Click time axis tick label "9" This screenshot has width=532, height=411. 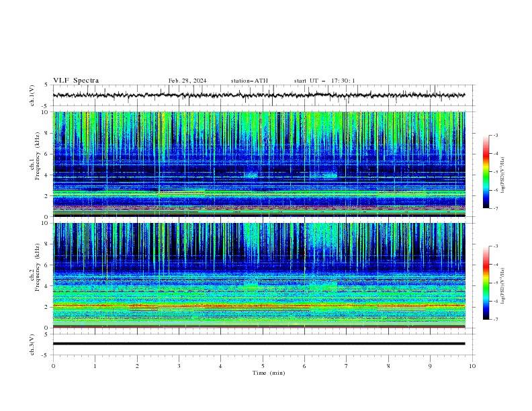(x=430, y=366)
